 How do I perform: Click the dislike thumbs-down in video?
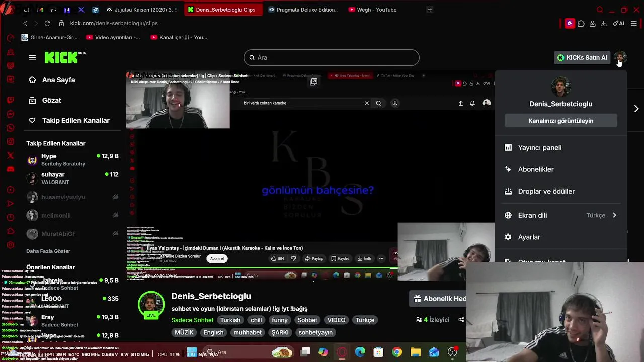[x=293, y=259]
